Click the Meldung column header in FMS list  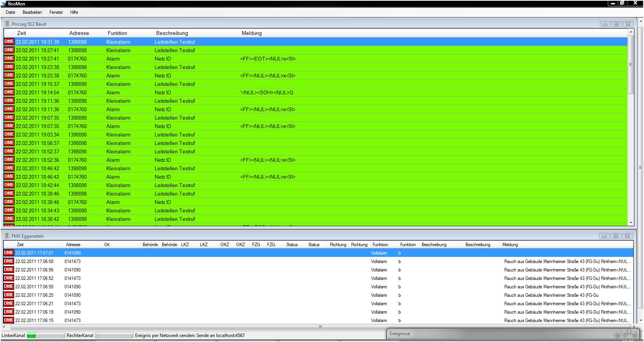point(510,245)
